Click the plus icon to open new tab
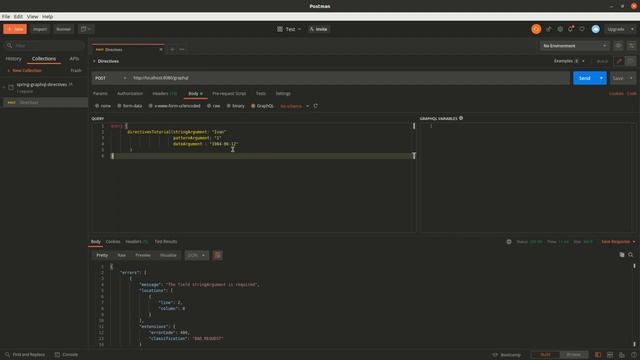Screen dimensions: 640x360 172,49
